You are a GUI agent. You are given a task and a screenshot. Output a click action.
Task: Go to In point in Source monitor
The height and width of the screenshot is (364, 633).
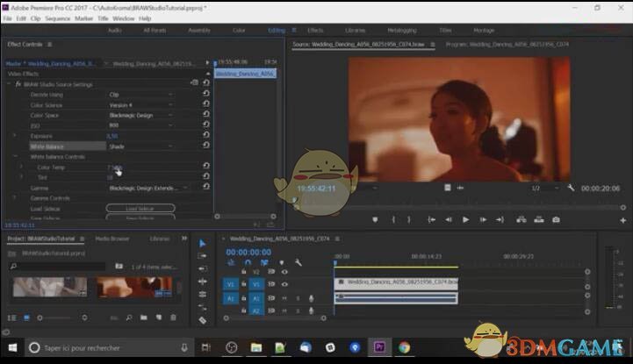point(432,219)
